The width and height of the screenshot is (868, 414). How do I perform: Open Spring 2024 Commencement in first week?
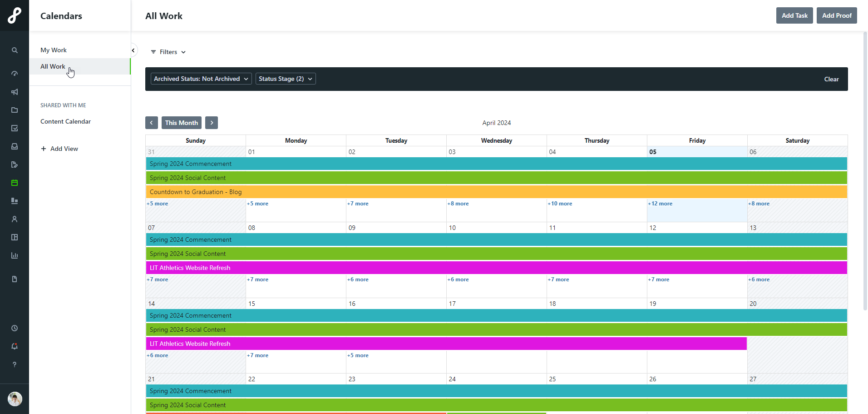coord(497,164)
